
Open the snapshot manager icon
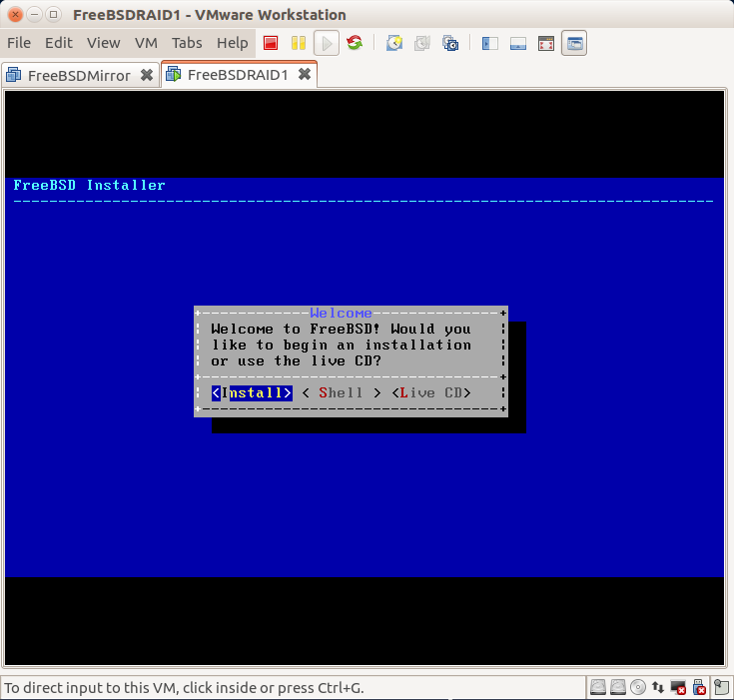pos(450,43)
